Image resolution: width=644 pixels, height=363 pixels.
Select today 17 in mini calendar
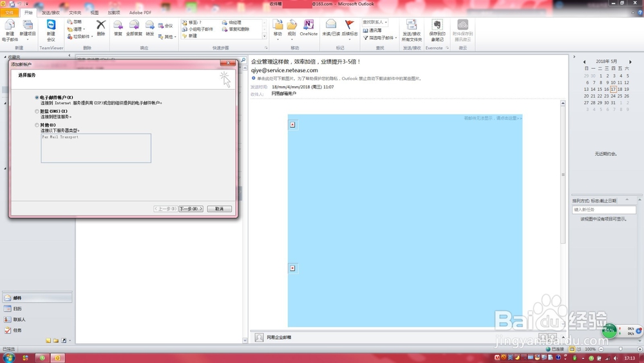(613, 89)
